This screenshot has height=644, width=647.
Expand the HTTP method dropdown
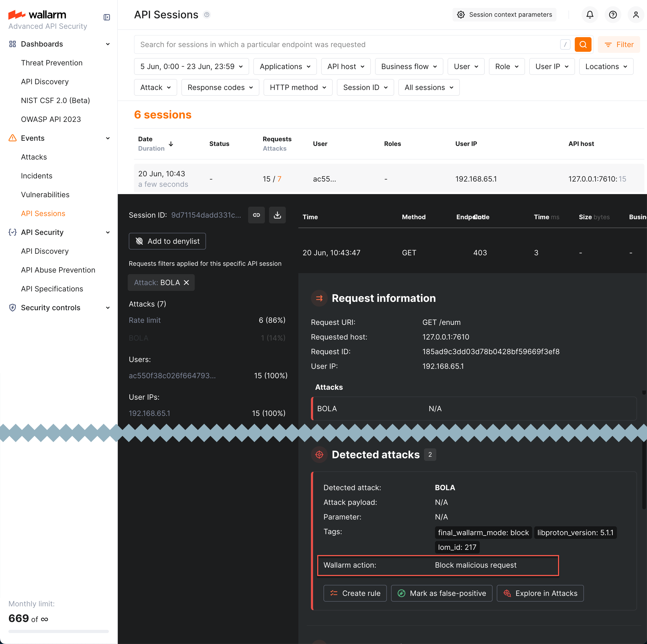click(298, 87)
